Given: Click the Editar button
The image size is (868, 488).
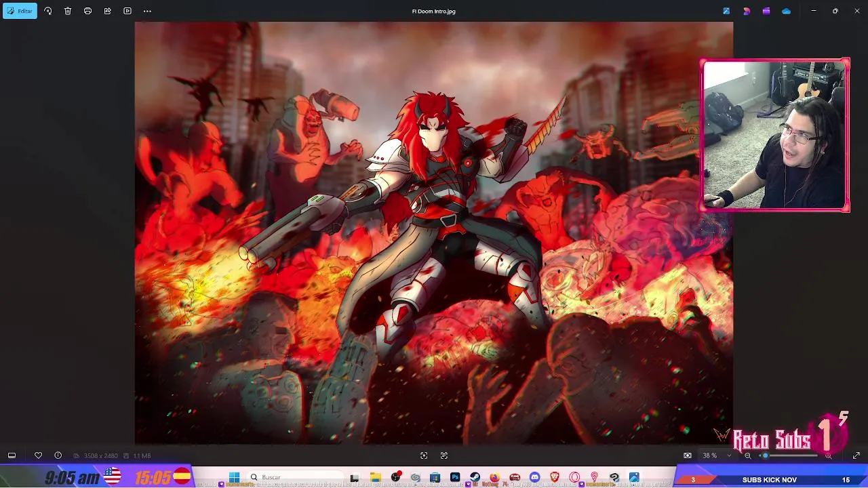Looking at the screenshot, I should click(x=20, y=11).
